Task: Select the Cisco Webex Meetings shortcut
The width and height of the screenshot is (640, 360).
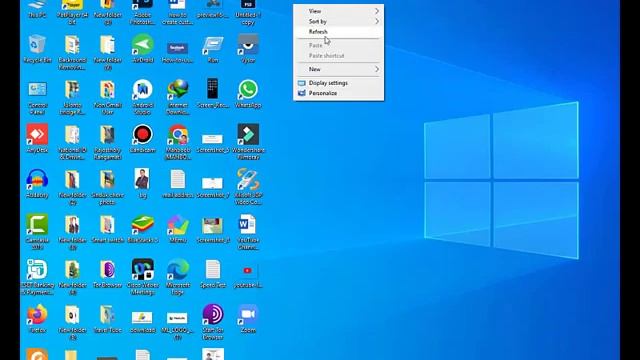Action: click(142, 277)
